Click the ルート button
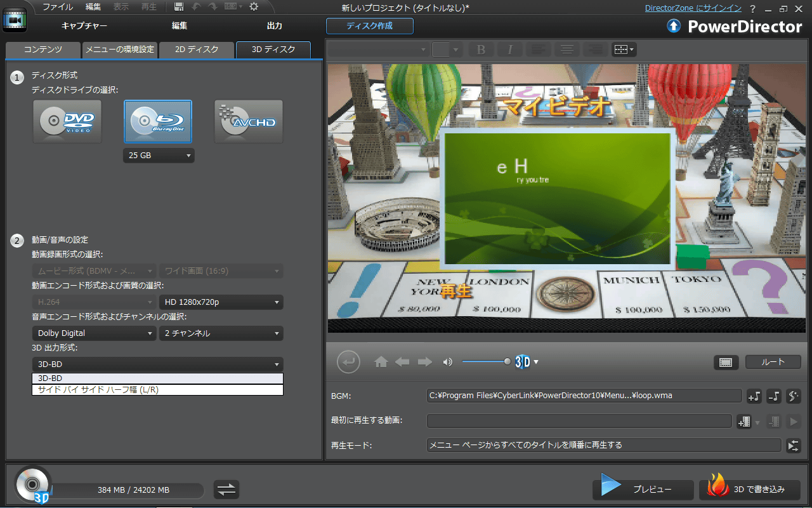This screenshot has height=508, width=812. pos(773,362)
